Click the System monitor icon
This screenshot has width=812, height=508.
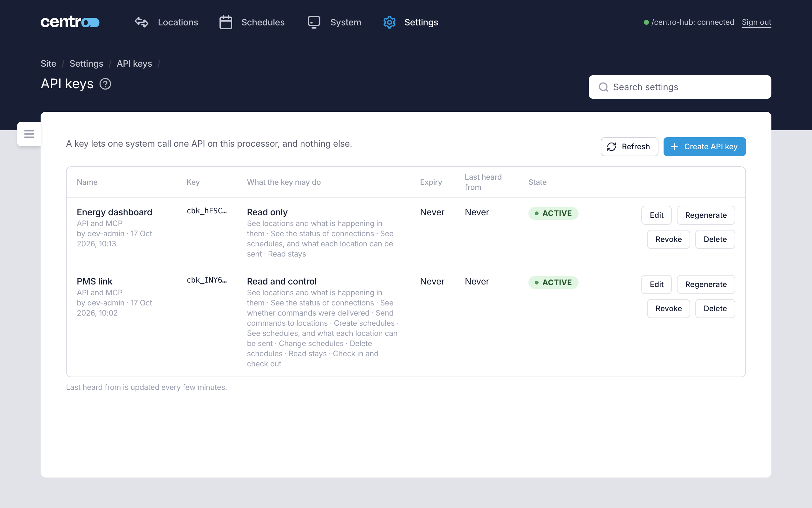click(314, 22)
